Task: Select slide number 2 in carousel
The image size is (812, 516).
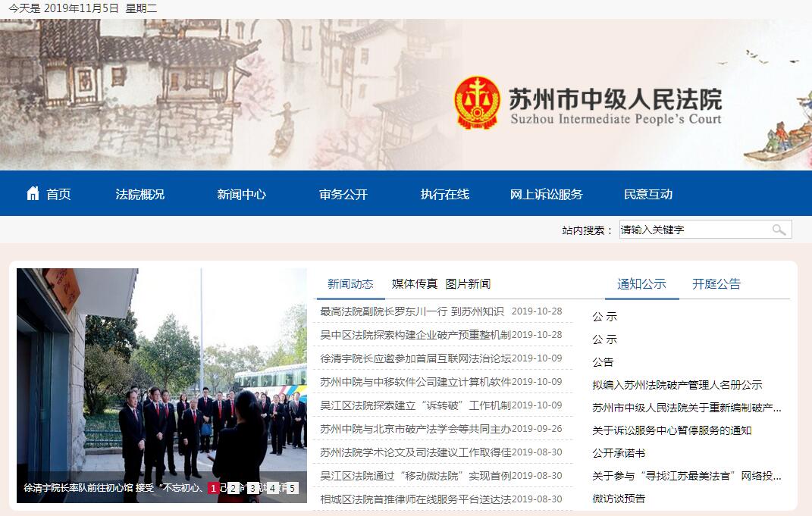Action: pyautogui.click(x=233, y=488)
